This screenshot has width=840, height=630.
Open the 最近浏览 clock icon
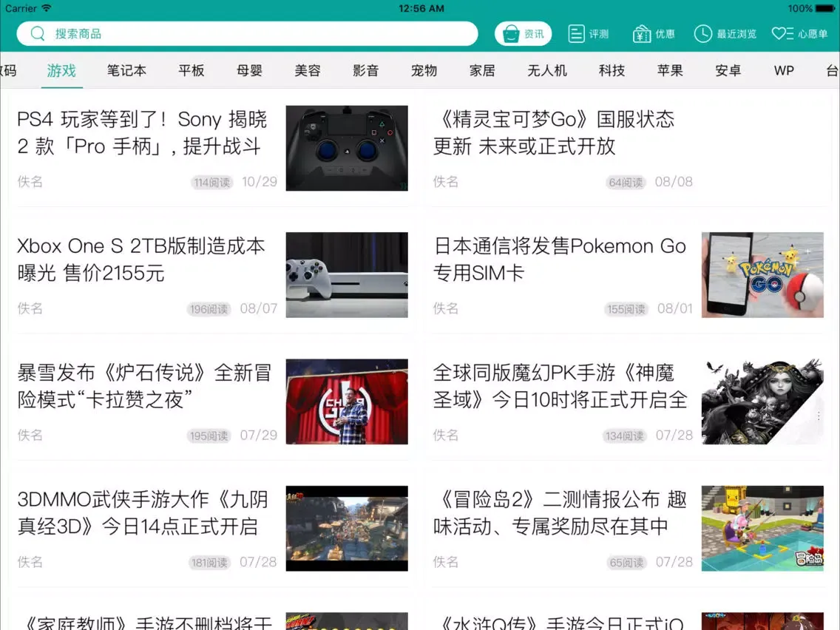click(x=703, y=34)
